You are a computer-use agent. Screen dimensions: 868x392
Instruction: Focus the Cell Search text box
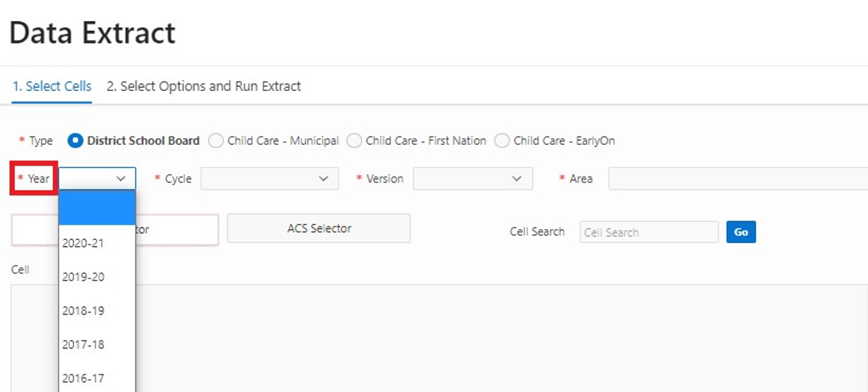point(649,232)
